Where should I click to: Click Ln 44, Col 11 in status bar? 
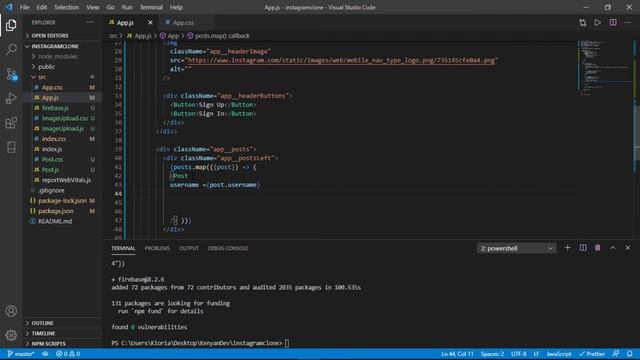(x=457, y=354)
